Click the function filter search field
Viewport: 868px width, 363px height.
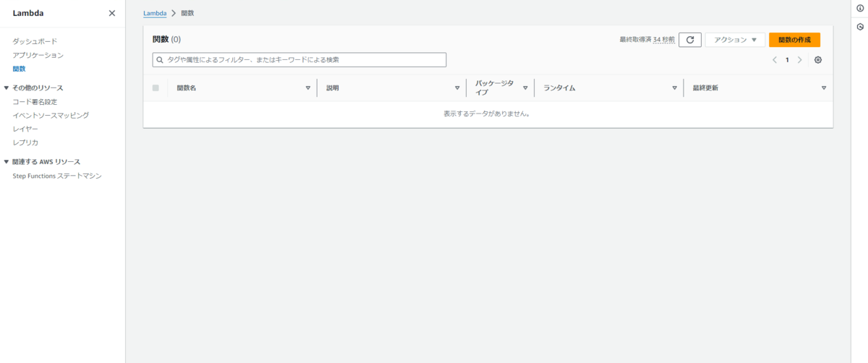point(299,60)
